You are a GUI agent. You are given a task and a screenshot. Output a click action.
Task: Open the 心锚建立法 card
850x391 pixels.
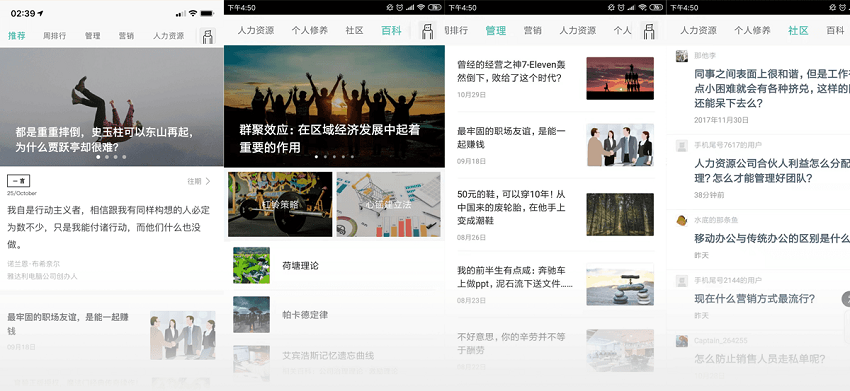389,204
